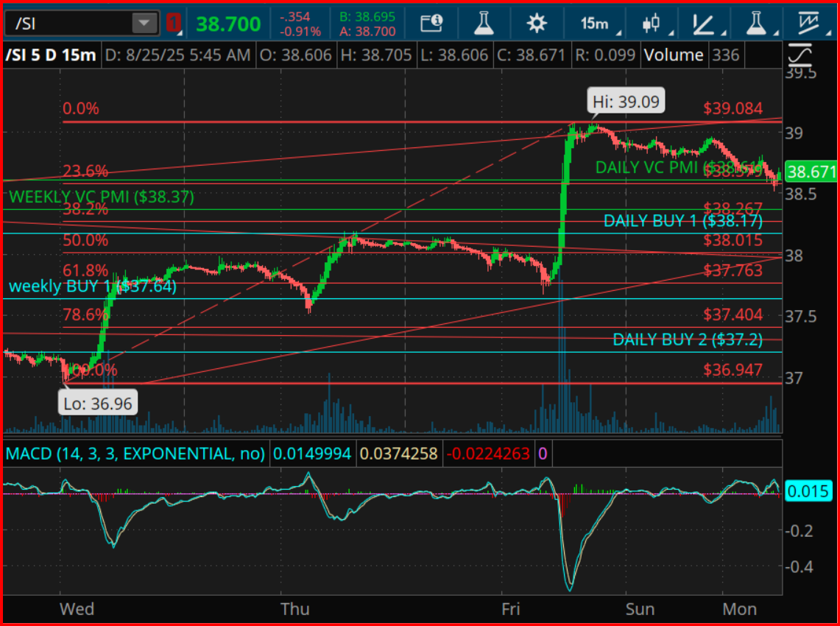The image size is (840, 626).
Task: Click the Thu date axis label
Action: click(x=295, y=609)
